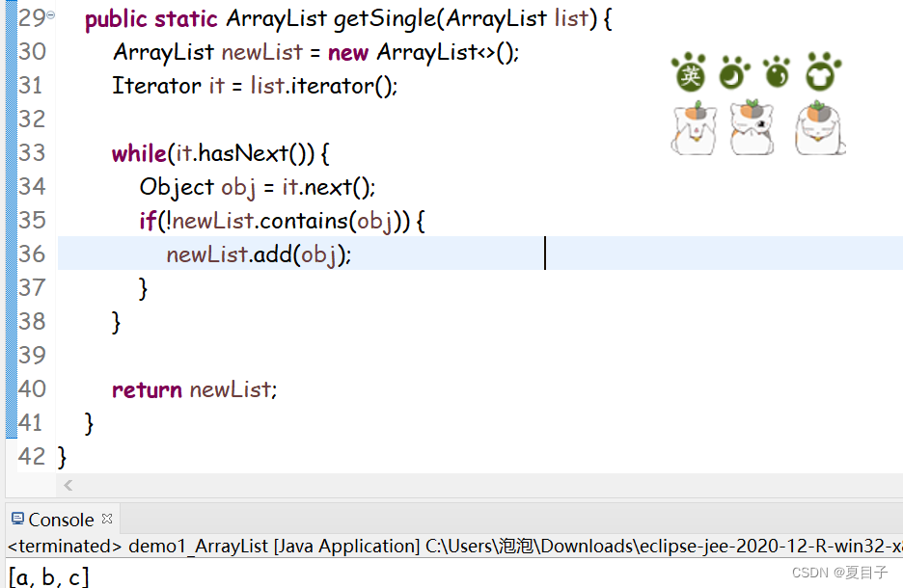Click the moon paw icon in IME toolbar
The height and width of the screenshot is (588, 903).
734,73
